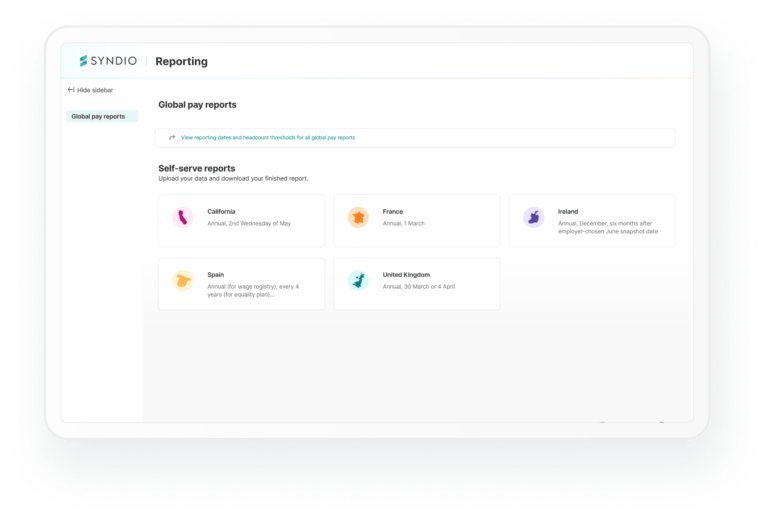Click Ireland's June snapshot date description
This screenshot has width=768, height=517.
click(609, 228)
